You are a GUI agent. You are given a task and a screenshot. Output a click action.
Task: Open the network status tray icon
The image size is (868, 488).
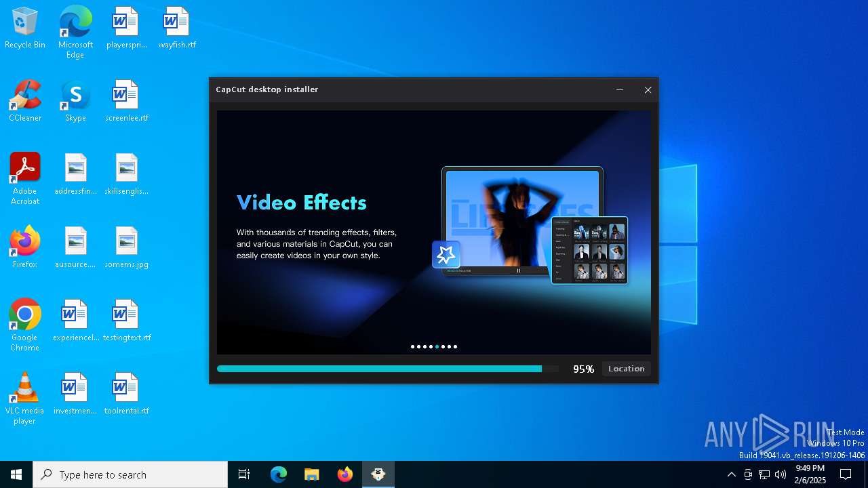pos(764,474)
